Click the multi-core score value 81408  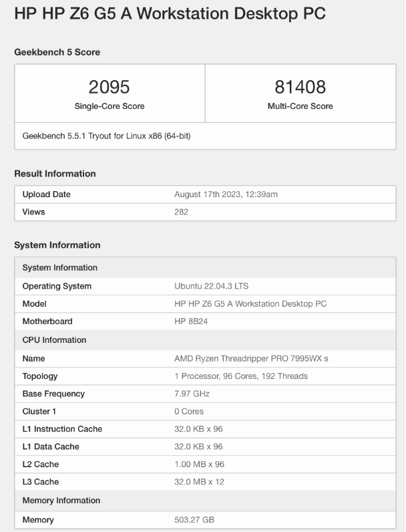(x=300, y=87)
